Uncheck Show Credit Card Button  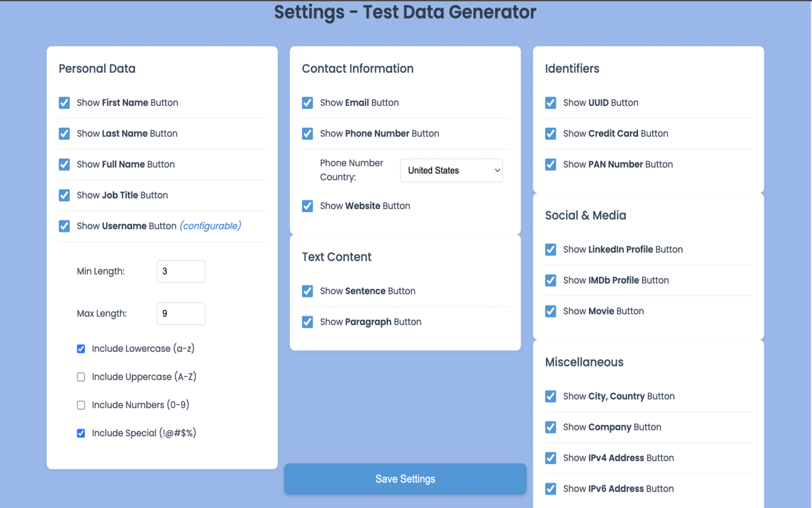point(551,133)
